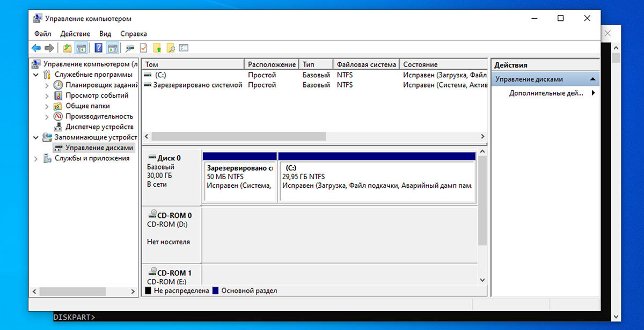The width and height of the screenshot is (644, 330).
Task: Open the Вид menu
Action: [x=105, y=34]
